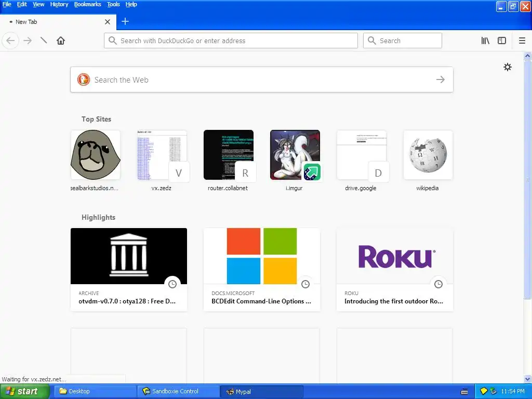This screenshot has width=532, height=399.
Task: Open the i.imgur top site tile
Action: click(295, 155)
